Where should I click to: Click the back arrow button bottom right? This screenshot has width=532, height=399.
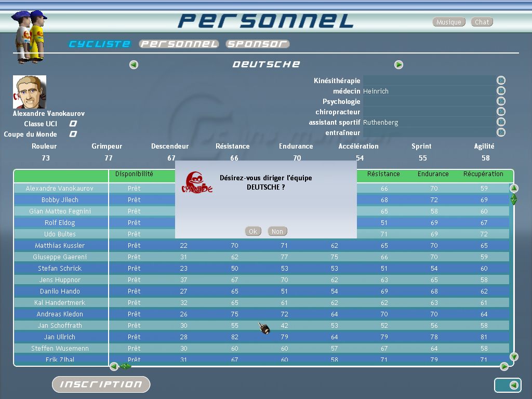coord(513,385)
